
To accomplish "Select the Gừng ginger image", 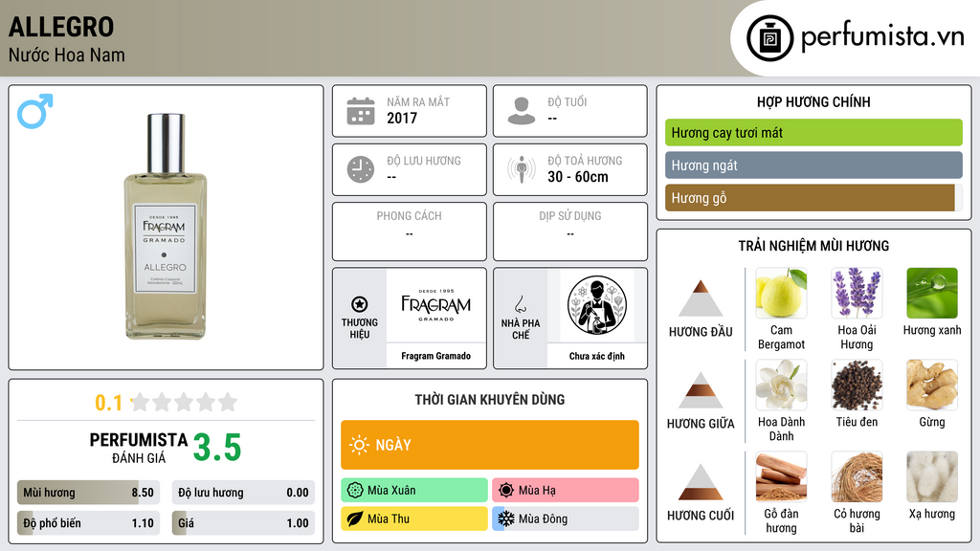I will pyautogui.click(x=932, y=385).
